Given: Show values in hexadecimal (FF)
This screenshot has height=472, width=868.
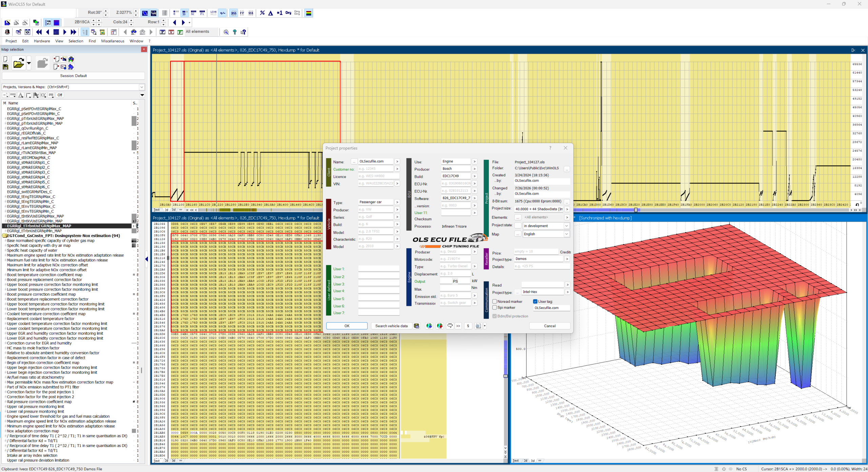Looking at the screenshot, I should pyautogui.click(x=242, y=13).
